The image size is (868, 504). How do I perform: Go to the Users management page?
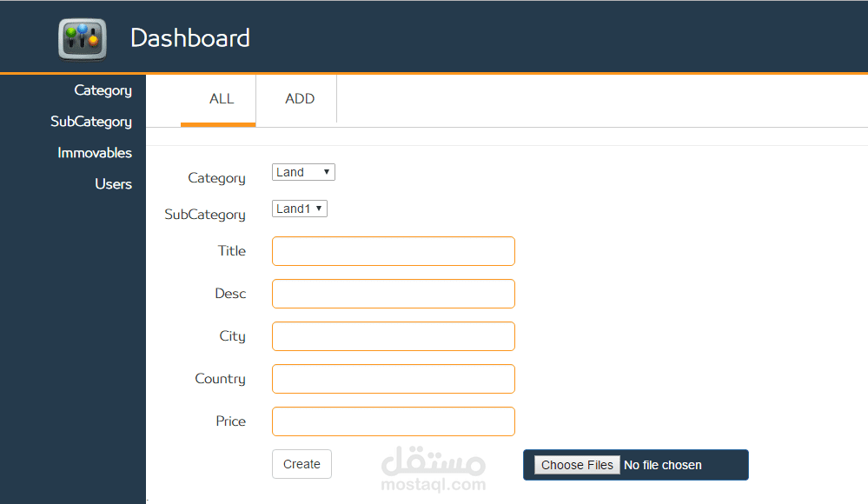coord(113,183)
